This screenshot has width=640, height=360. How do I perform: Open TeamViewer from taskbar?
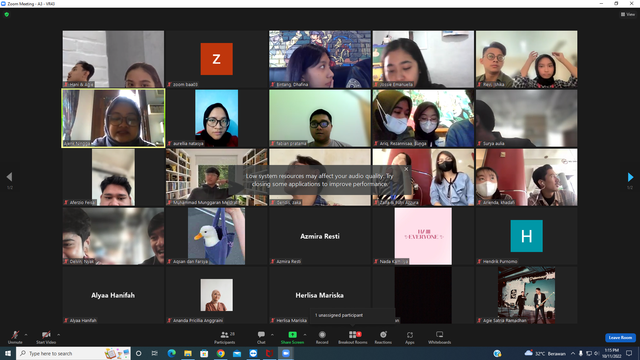click(253, 353)
